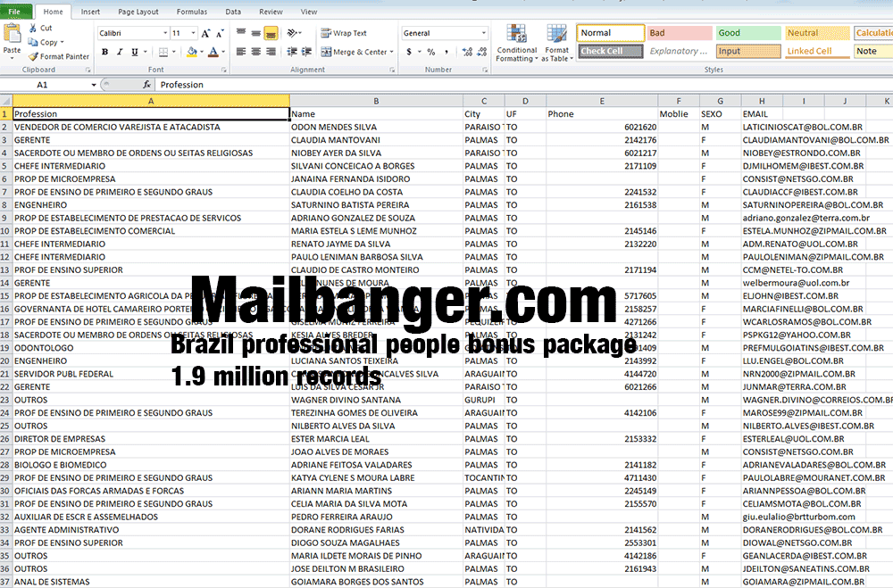Apply Bad cell style
The width and height of the screenshot is (893, 588).
(679, 33)
